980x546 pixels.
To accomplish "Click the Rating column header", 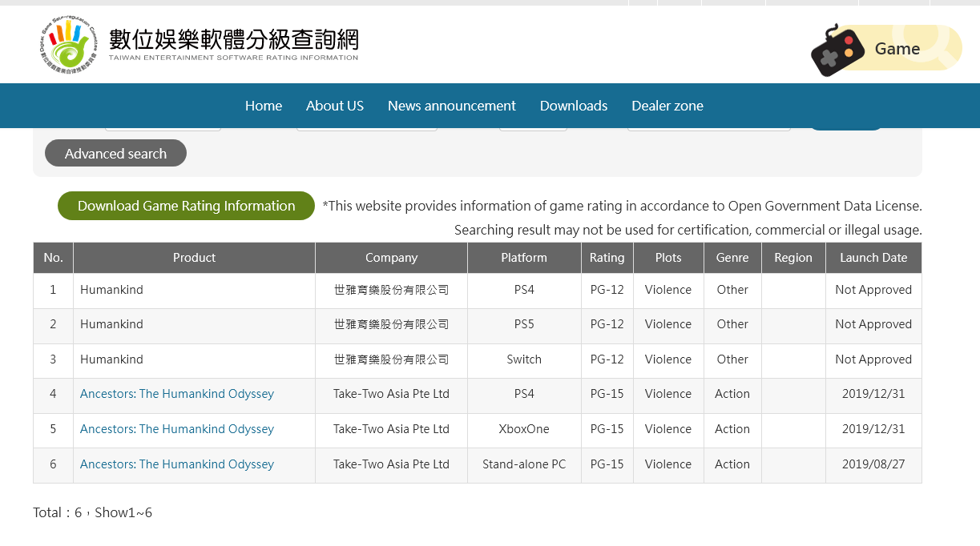I will [x=607, y=258].
